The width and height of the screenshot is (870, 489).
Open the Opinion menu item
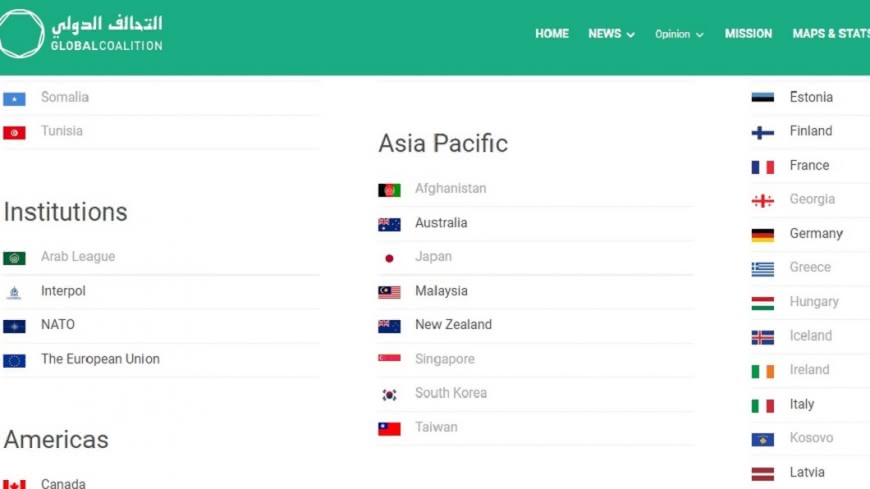(672, 34)
